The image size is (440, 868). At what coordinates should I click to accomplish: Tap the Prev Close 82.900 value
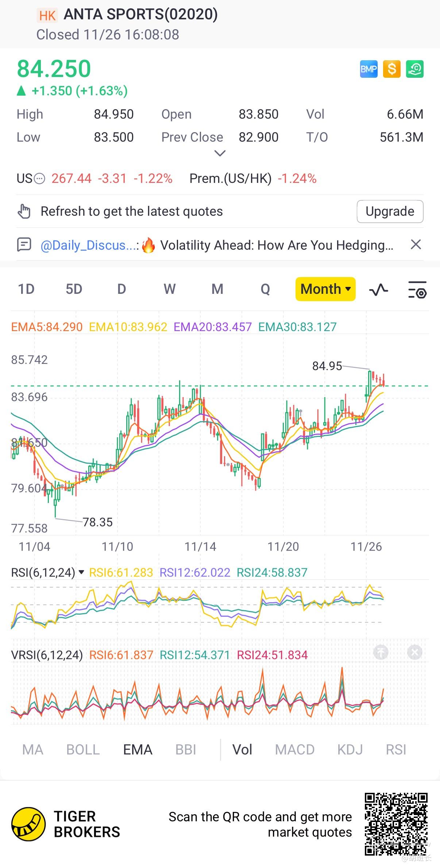pos(259,137)
